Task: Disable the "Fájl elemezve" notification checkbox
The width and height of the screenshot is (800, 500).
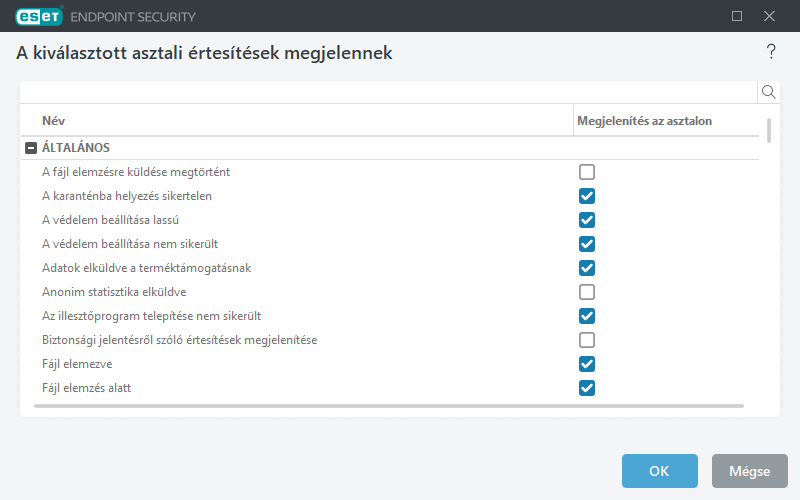Action: (x=587, y=364)
